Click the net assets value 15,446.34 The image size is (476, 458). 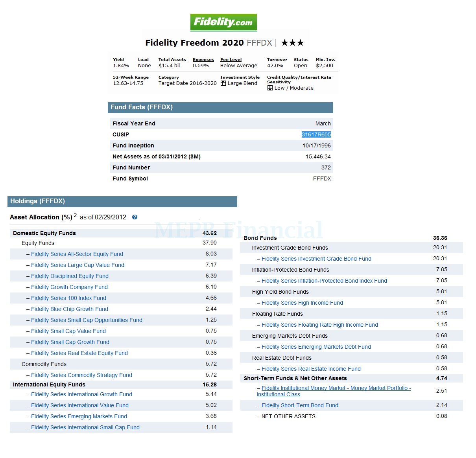click(x=318, y=156)
